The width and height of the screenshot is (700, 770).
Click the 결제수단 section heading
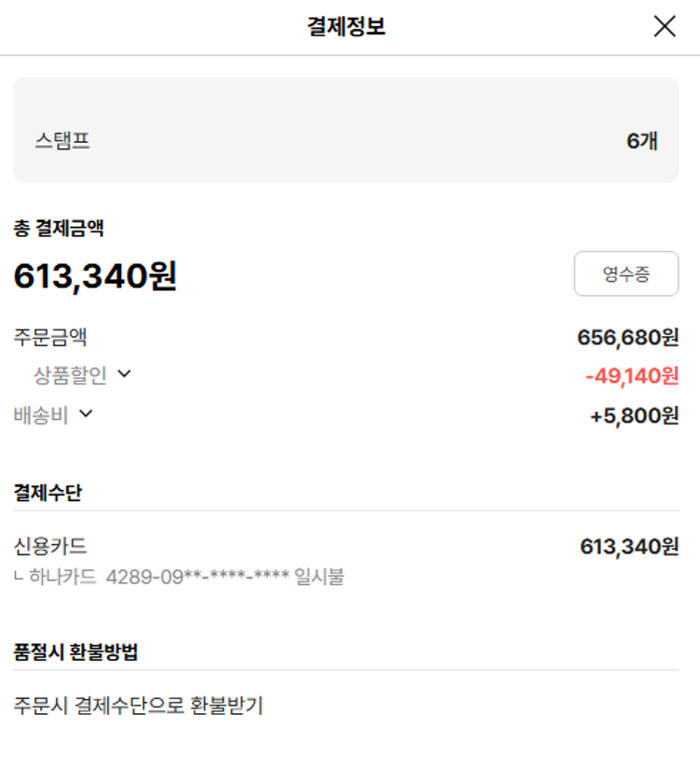48,492
